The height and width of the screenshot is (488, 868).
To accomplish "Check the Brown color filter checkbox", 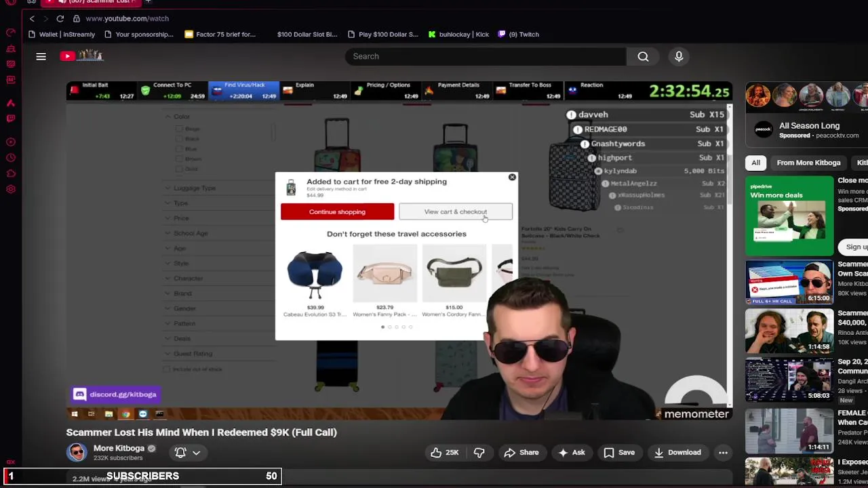I will point(179,159).
